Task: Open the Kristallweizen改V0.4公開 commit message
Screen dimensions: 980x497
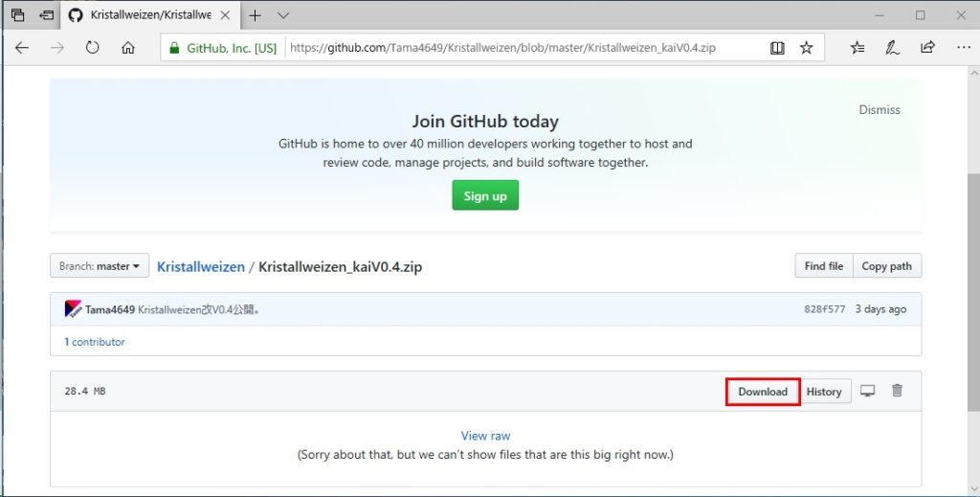Action: click(198, 309)
